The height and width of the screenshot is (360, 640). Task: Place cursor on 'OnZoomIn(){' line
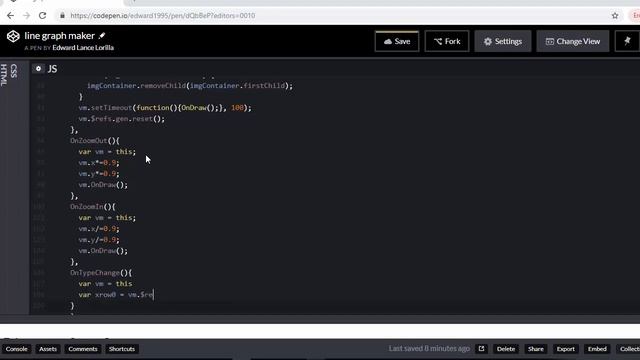pos(93,207)
